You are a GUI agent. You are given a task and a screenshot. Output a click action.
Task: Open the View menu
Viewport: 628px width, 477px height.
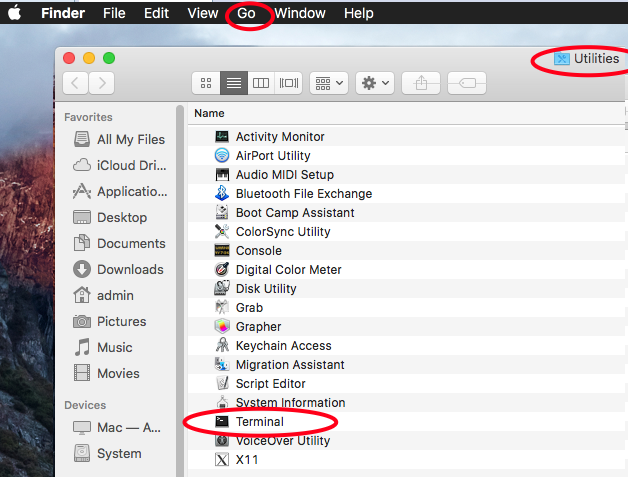pos(203,13)
